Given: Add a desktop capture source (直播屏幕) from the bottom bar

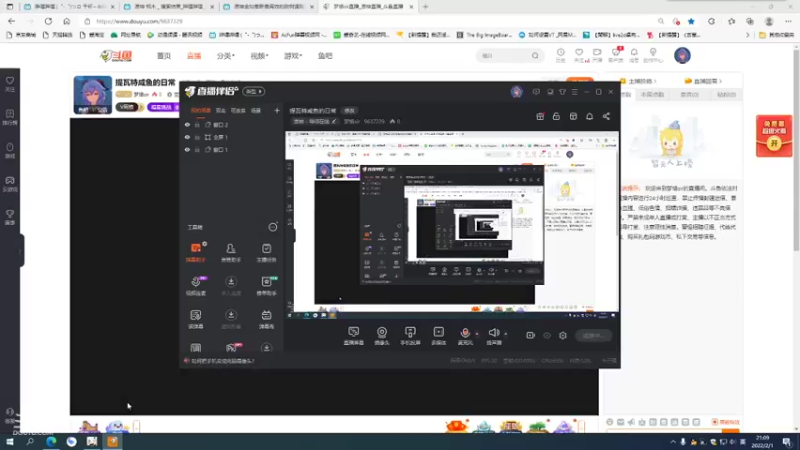Looking at the screenshot, I should (354, 336).
